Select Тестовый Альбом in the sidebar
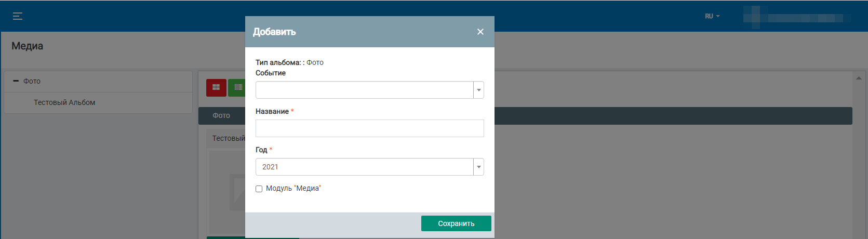Image resolution: width=868 pixels, height=239 pixels. 64,102
